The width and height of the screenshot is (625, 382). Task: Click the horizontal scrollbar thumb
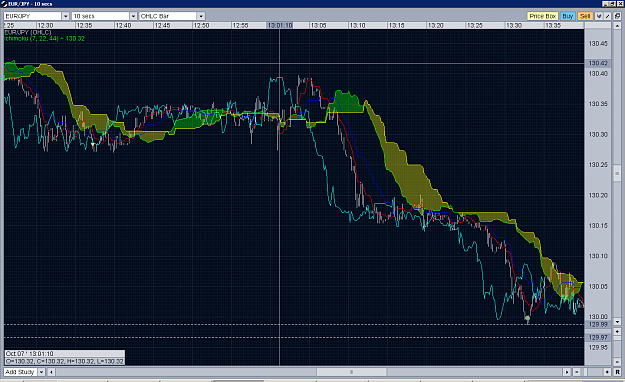351,372
